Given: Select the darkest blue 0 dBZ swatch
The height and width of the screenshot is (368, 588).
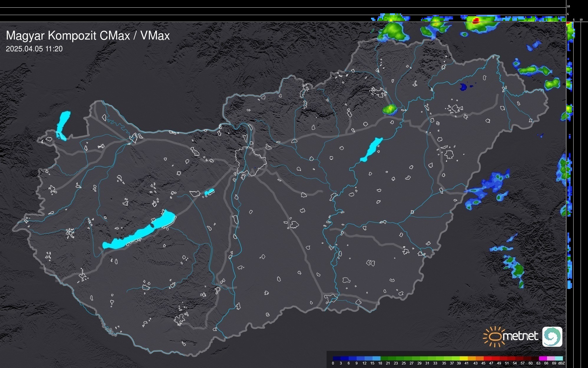Looking at the screenshot, I should coord(337,358).
